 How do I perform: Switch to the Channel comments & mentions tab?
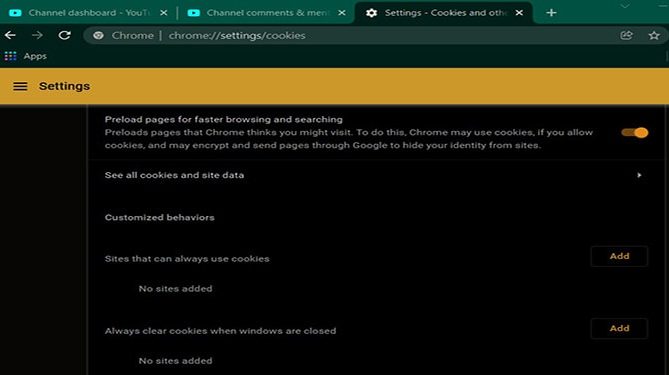(267, 13)
